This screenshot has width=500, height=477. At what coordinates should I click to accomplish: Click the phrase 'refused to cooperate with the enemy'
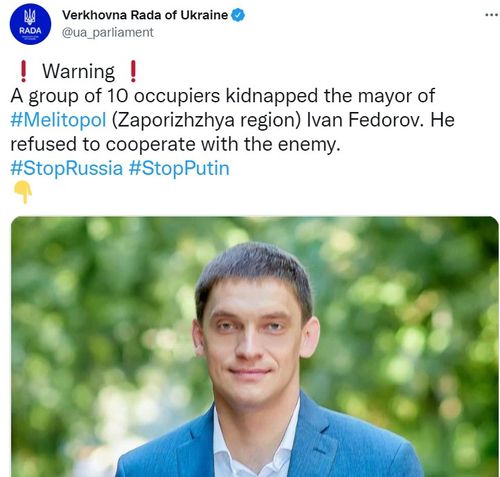pyautogui.click(x=175, y=144)
